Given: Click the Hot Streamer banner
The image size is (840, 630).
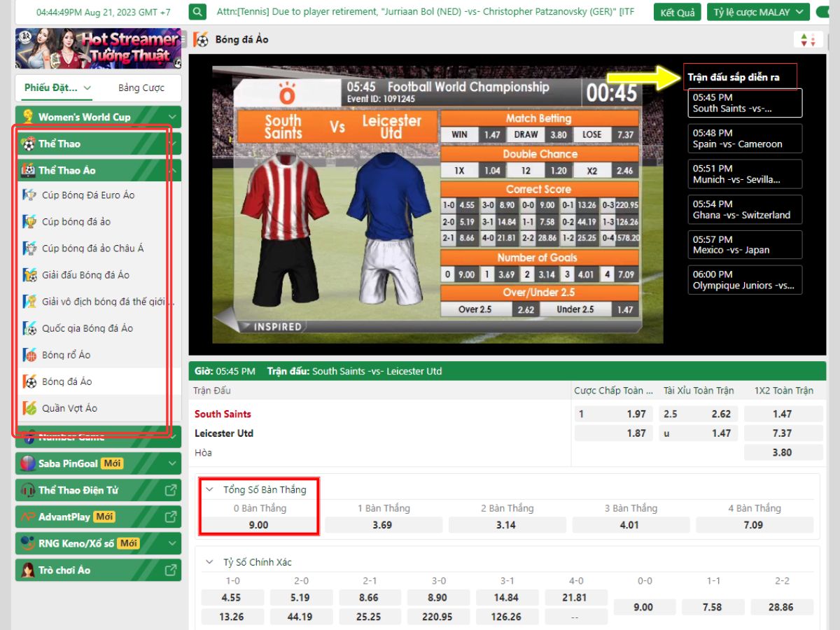Looking at the screenshot, I should point(98,48).
